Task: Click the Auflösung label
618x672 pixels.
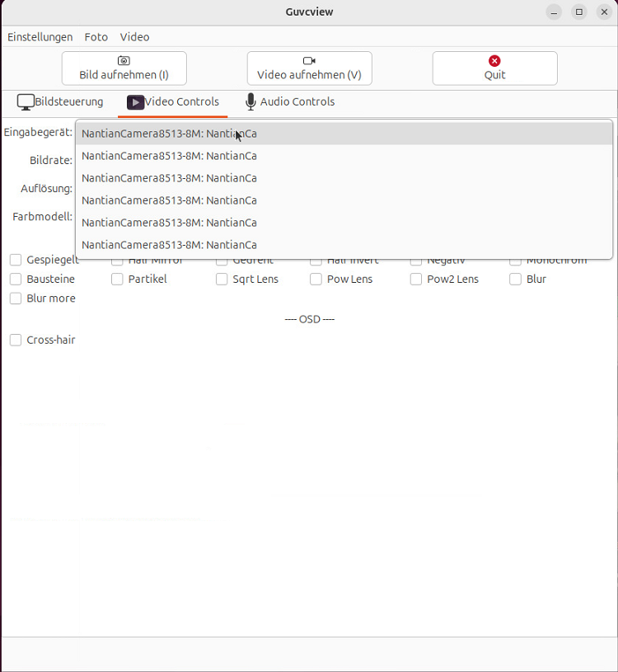Action: (47, 188)
